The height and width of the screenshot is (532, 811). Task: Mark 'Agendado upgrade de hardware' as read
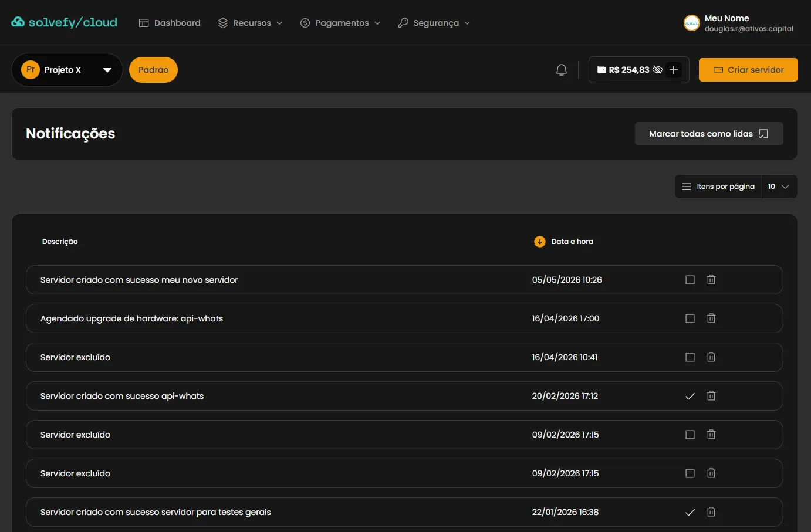[x=690, y=318]
